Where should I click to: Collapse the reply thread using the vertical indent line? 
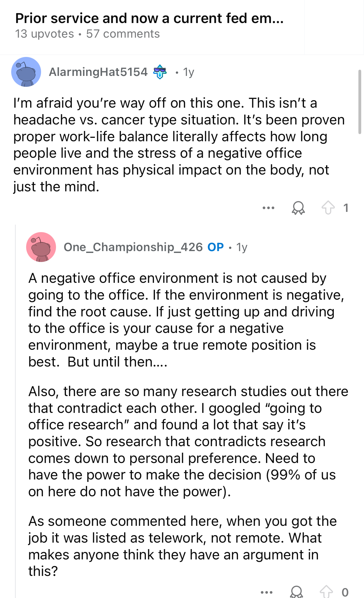click(16, 411)
